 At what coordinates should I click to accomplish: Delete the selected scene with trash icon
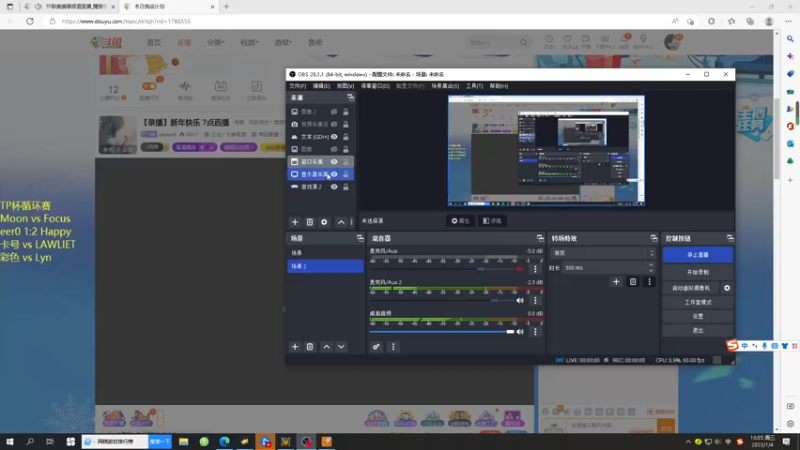(x=310, y=347)
